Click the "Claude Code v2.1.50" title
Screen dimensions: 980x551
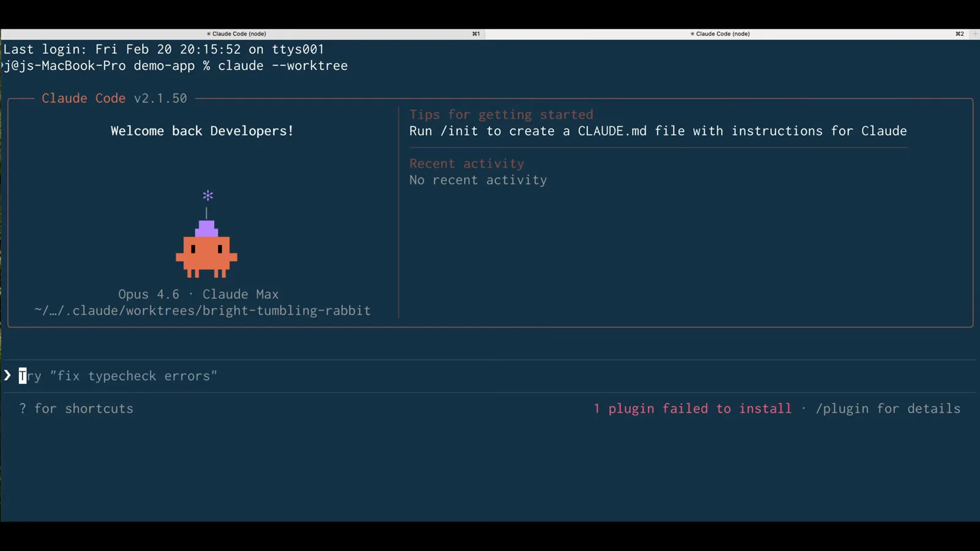[x=115, y=98]
